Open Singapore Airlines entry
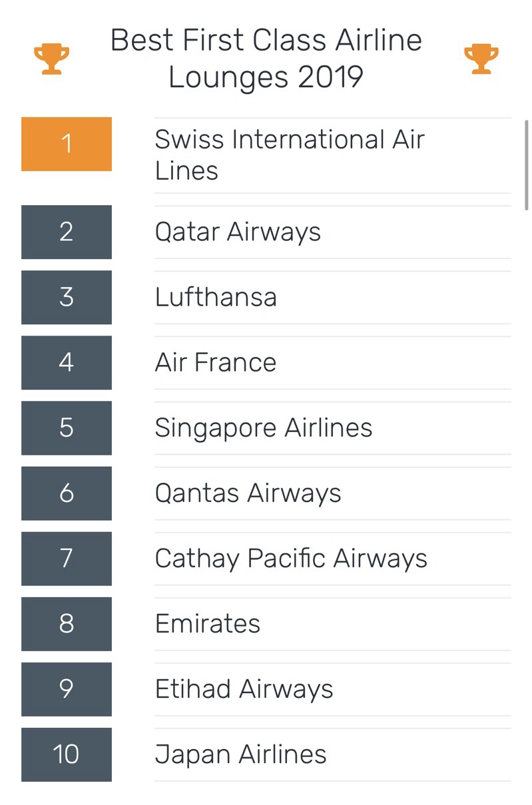 click(264, 427)
